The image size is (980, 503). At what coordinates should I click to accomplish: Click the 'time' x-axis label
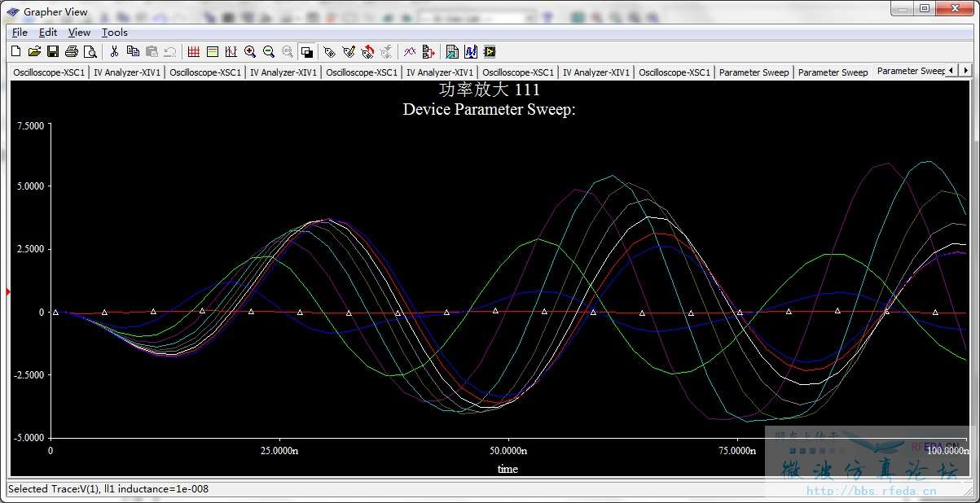pyautogui.click(x=508, y=469)
